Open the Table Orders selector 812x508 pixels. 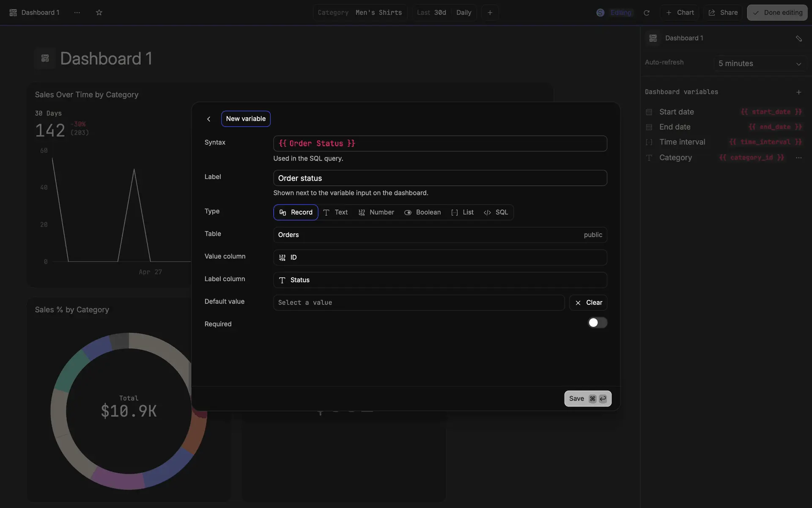coord(440,235)
